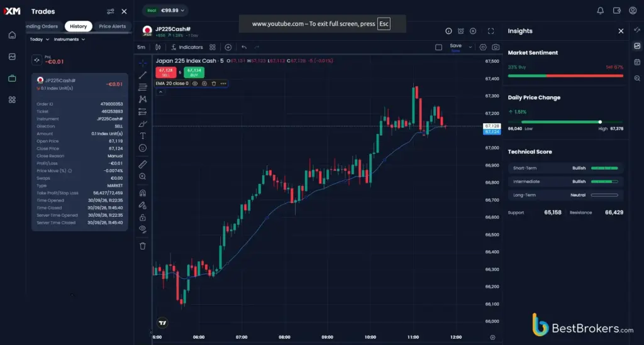This screenshot has height=345, width=644.
Task: Open the user profile icon
Action: tap(633, 10)
